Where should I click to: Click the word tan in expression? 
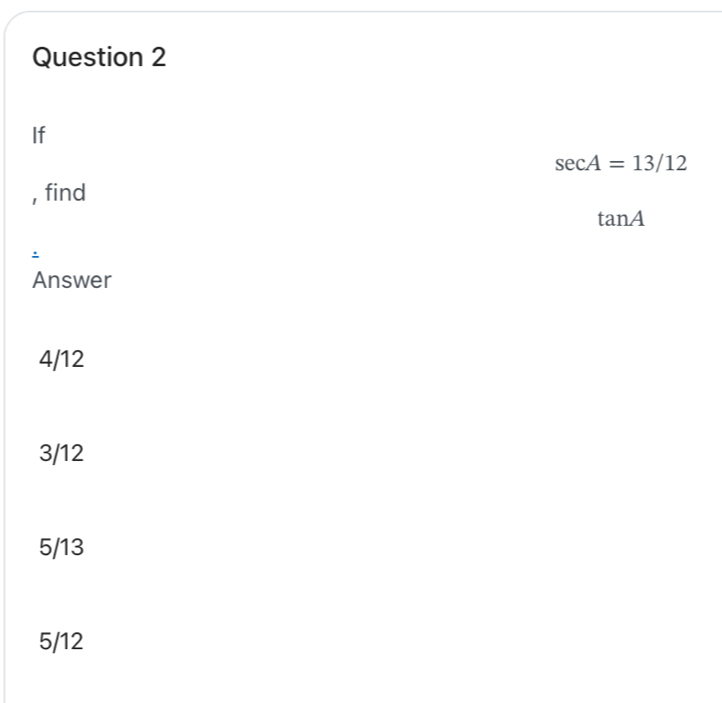(611, 219)
